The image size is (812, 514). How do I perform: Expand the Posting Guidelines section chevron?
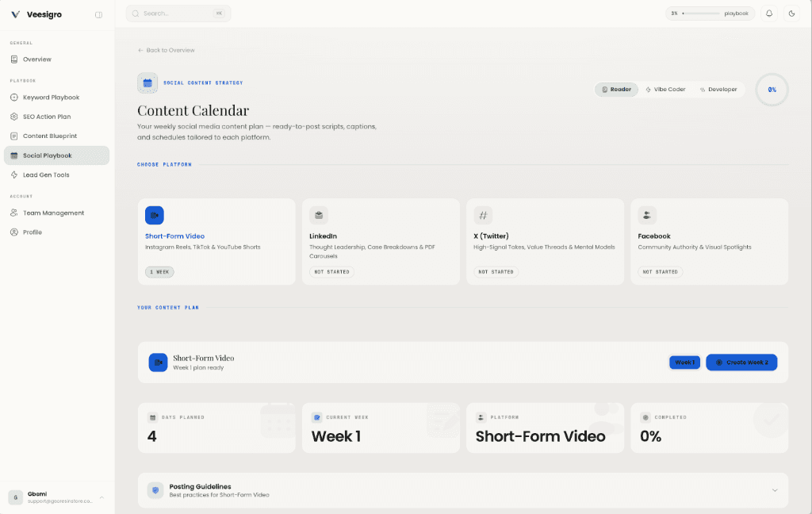(x=775, y=490)
